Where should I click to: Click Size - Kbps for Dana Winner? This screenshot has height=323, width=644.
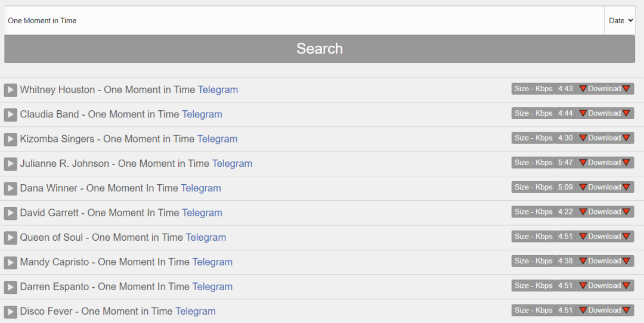point(533,187)
